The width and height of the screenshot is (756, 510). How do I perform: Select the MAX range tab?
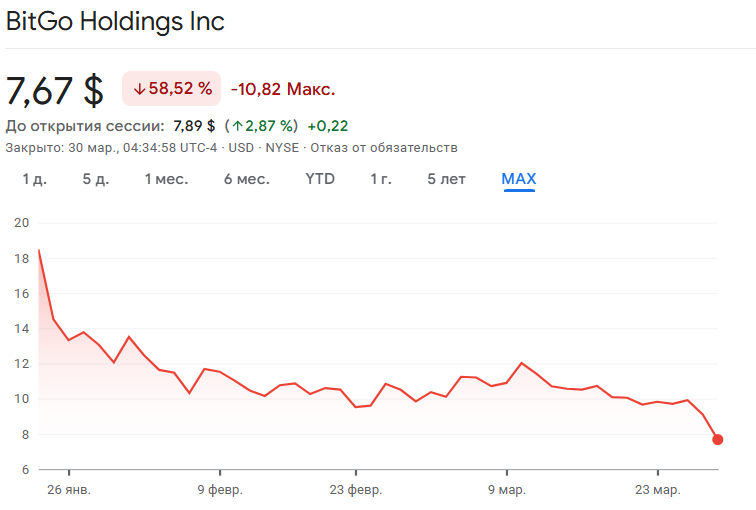tap(519, 179)
